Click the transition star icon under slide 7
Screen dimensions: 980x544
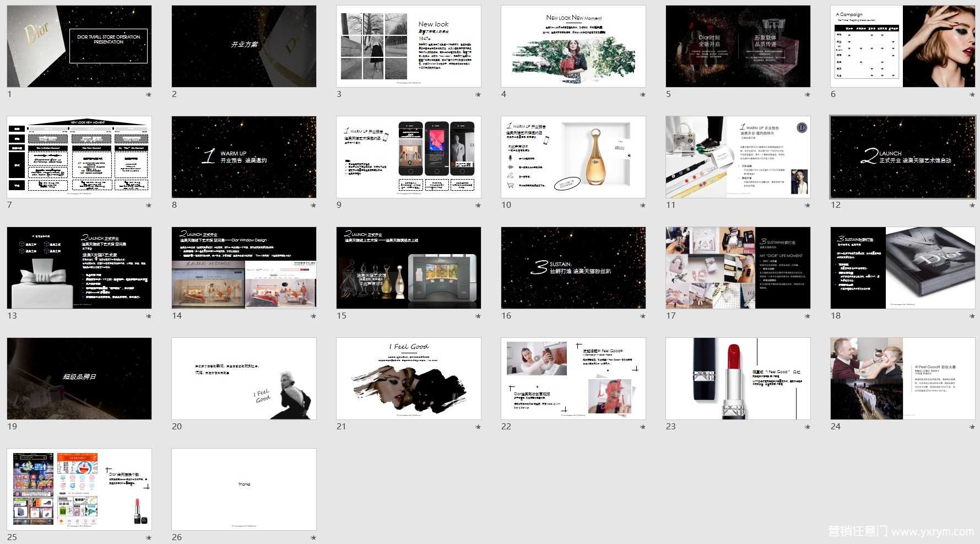[x=149, y=206]
